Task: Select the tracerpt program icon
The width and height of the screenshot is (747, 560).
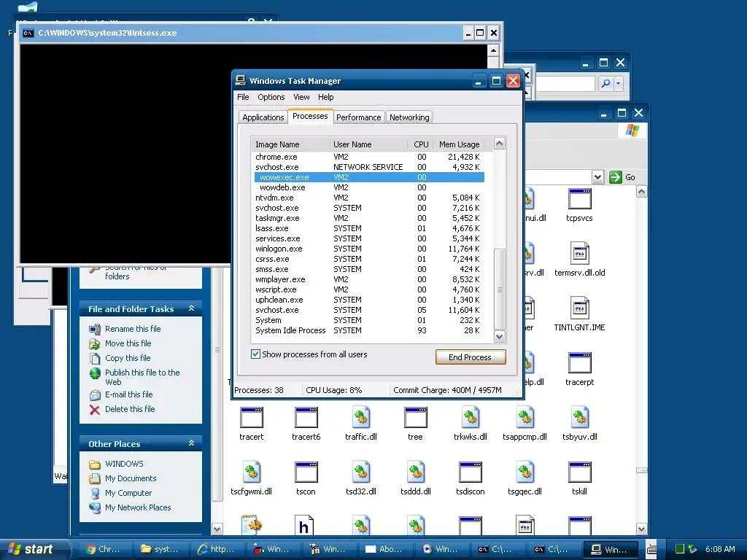Action: coord(579,363)
